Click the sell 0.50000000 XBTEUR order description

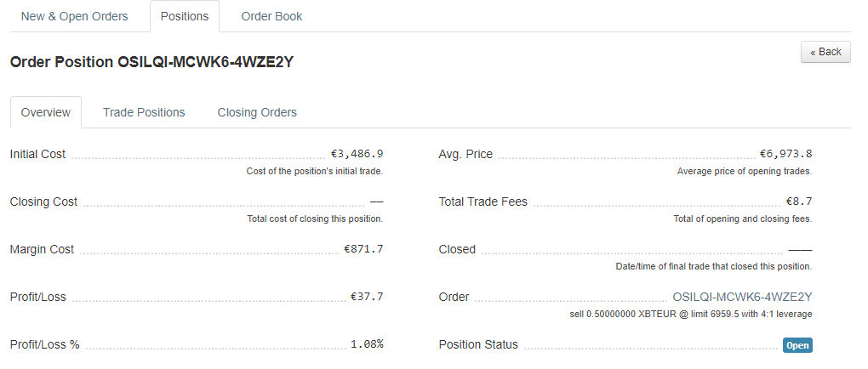pyautogui.click(x=691, y=315)
